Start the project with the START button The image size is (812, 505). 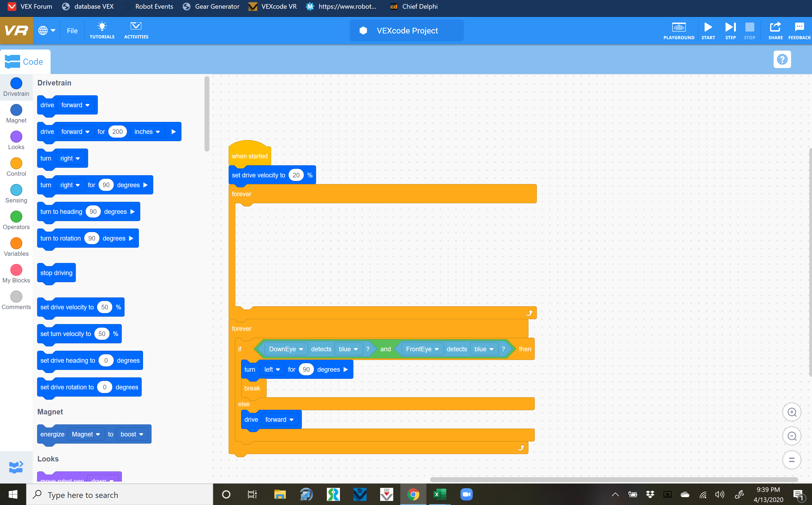(x=708, y=31)
